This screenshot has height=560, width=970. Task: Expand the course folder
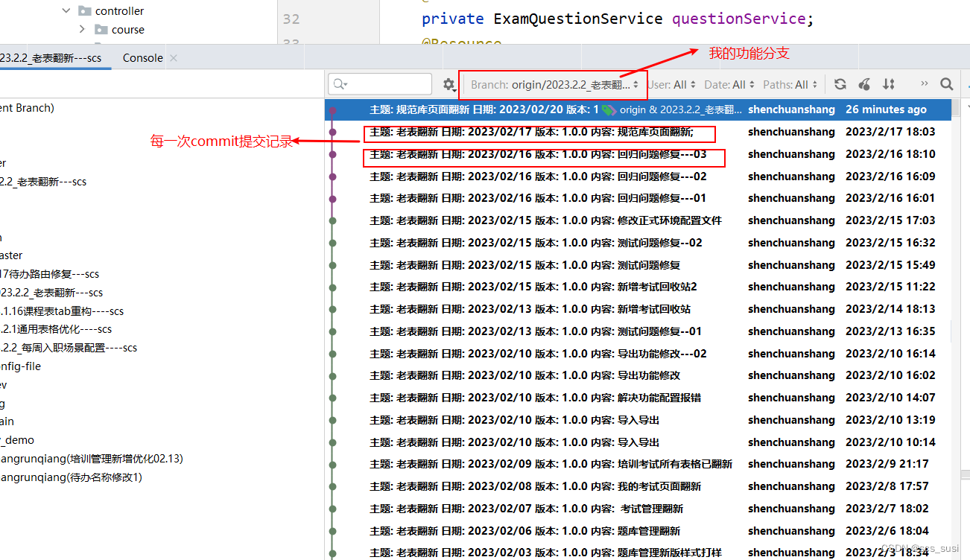click(x=82, y=30)
